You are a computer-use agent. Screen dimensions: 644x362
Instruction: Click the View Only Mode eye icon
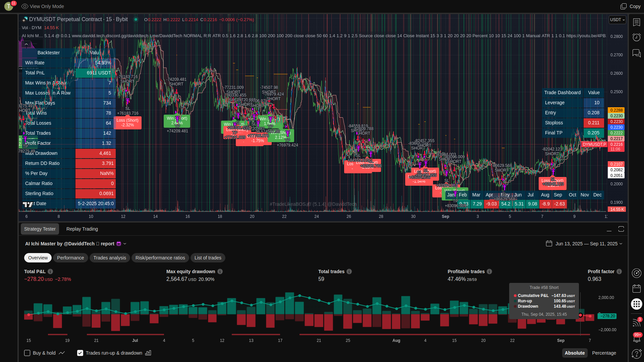tap(24, 6)
